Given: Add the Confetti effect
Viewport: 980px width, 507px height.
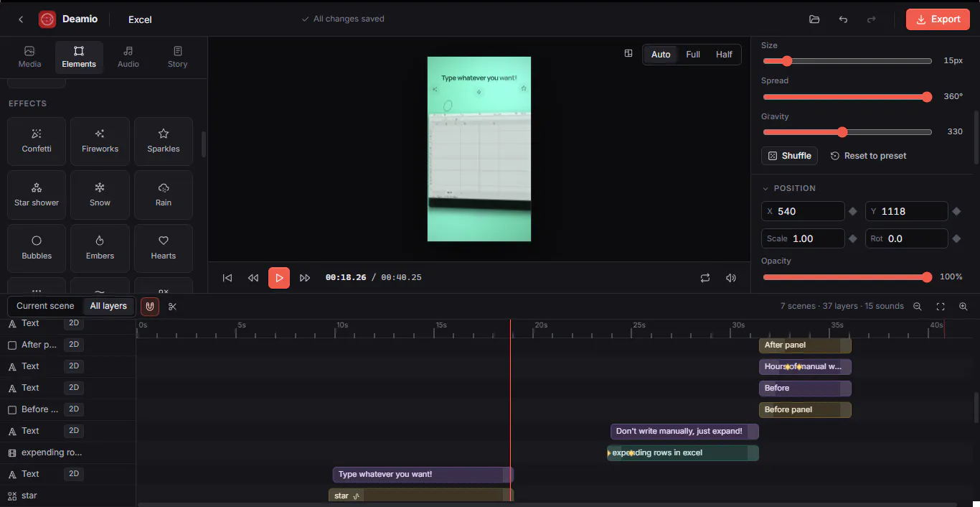Looking at the screenshot, I should point(37,141).
